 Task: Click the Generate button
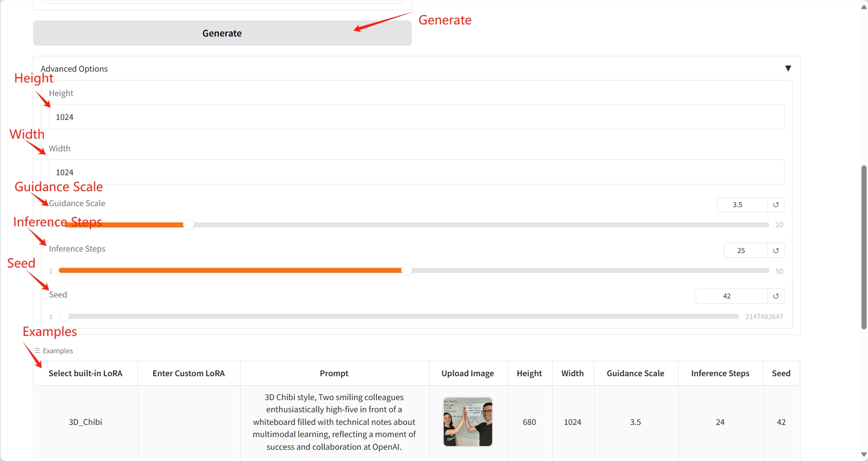tap(222, 33)
